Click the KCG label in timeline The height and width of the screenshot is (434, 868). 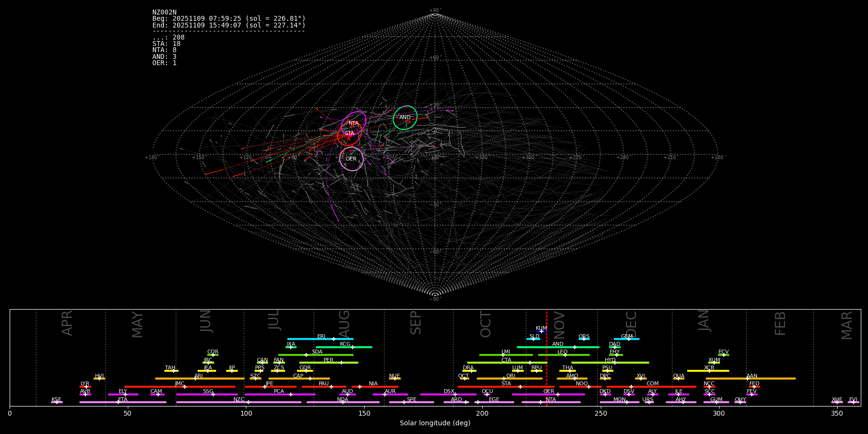pos(345,344)
